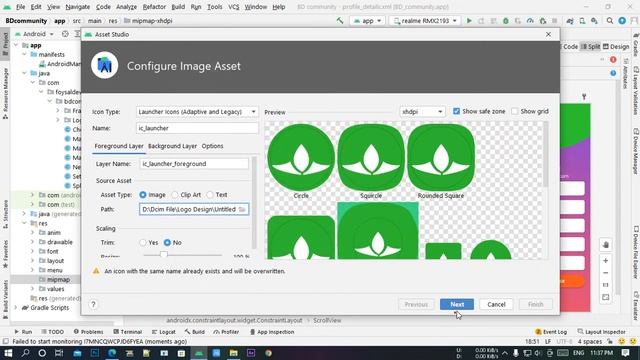
Task: Click the Cancel button
Action: click(x=496, y=304)
